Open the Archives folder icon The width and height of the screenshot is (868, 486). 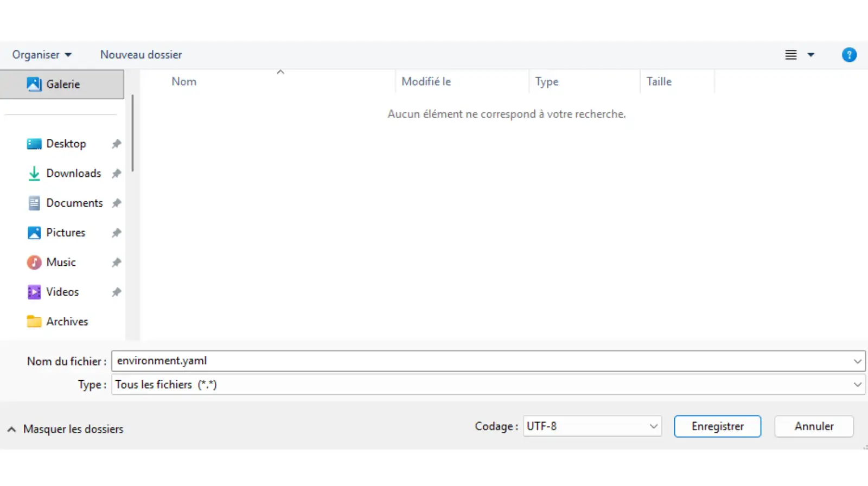[x=34, y=322]
